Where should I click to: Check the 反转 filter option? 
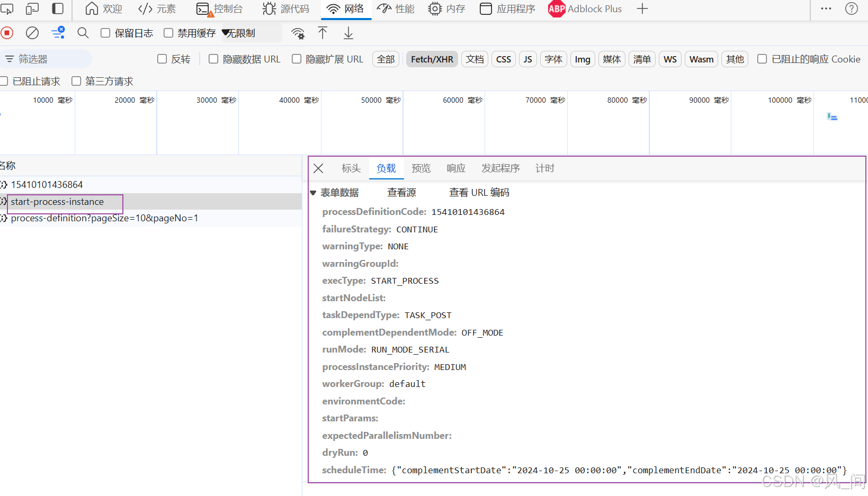tap(162, 59)
